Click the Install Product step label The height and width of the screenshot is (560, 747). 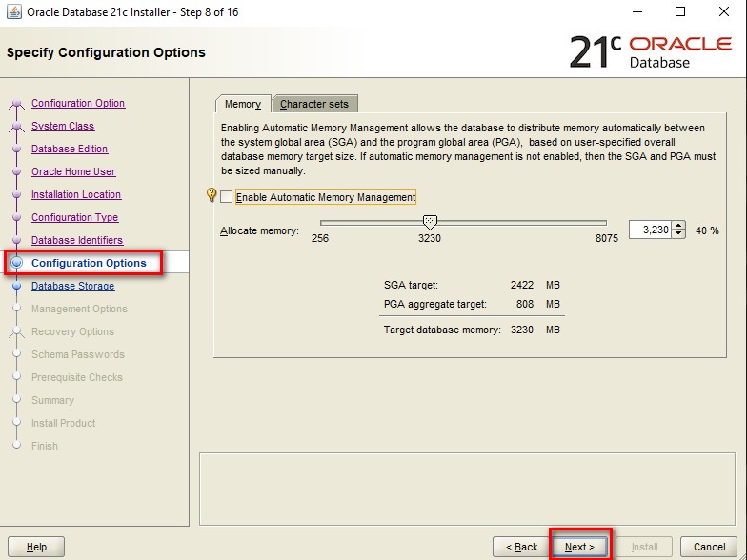63,423
